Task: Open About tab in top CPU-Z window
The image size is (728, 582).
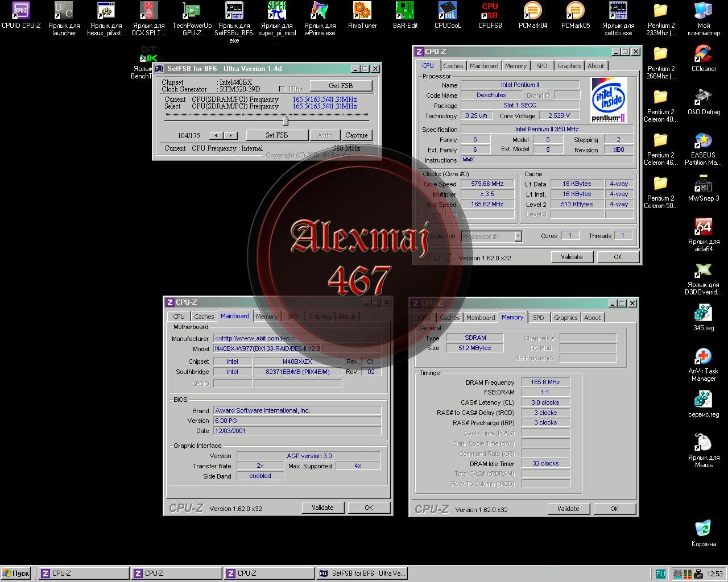Action: (x=596, y=66)
